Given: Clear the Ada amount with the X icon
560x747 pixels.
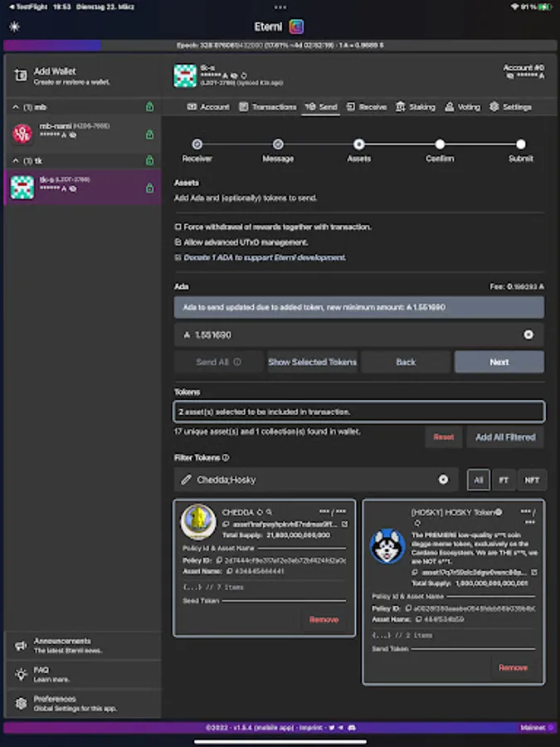Looking at the screenshot, I should click(528, 335).
